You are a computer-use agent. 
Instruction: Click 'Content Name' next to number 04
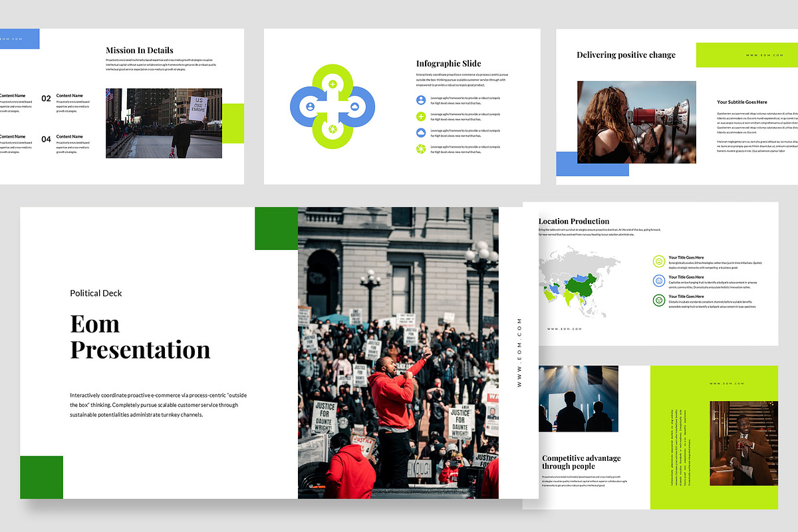(70, 136)
